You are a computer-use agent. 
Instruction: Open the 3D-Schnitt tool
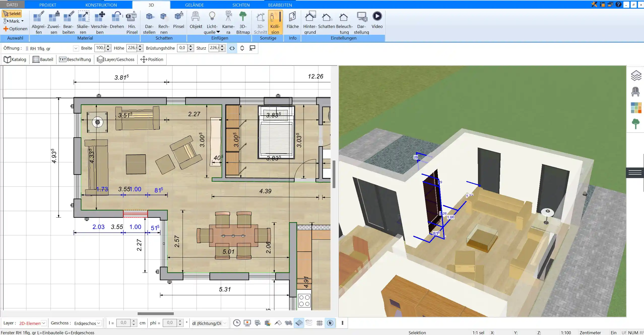pos(260,22)
